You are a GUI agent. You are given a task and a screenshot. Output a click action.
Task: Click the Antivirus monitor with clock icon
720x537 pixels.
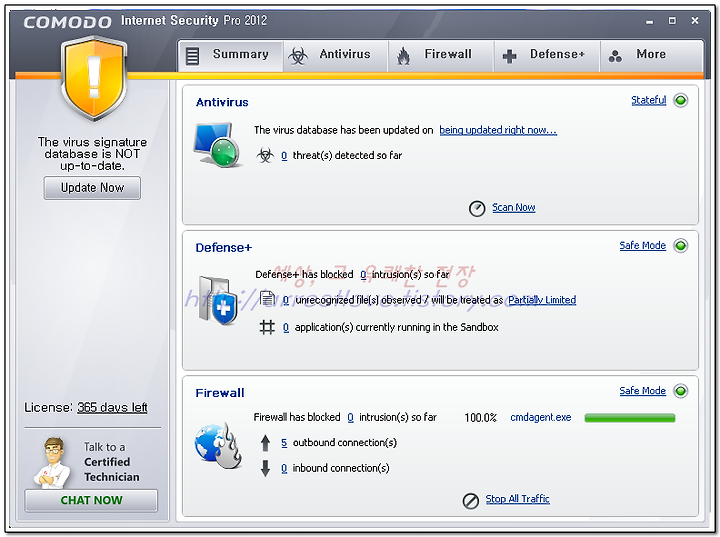[217, 144]
